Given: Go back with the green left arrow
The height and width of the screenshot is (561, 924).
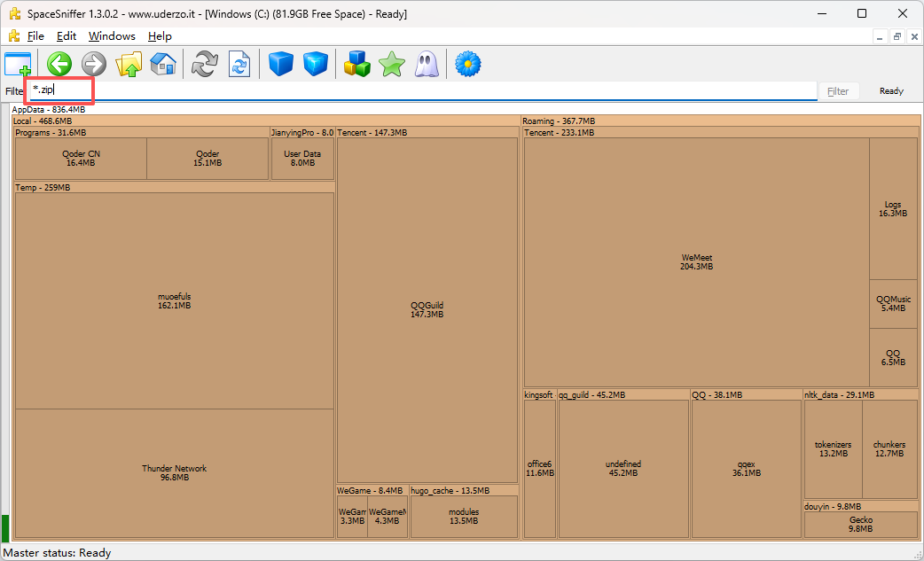Looking at the screenshot, I should click(59, 64).
